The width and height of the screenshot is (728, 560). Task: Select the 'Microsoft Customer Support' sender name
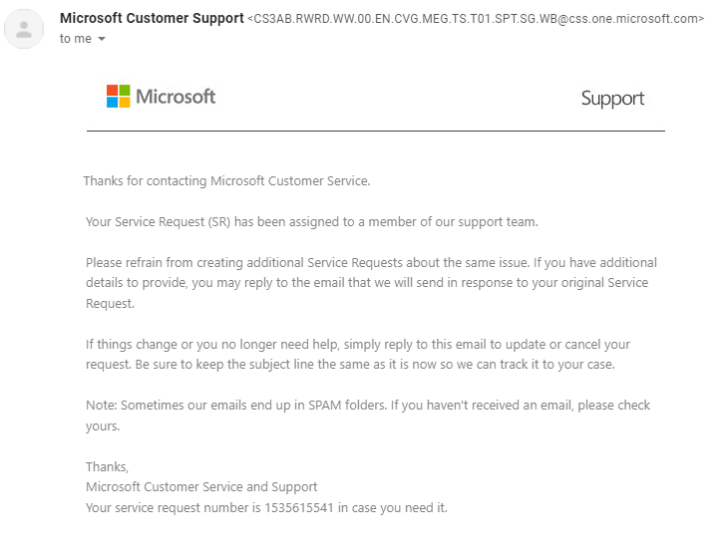152,18
